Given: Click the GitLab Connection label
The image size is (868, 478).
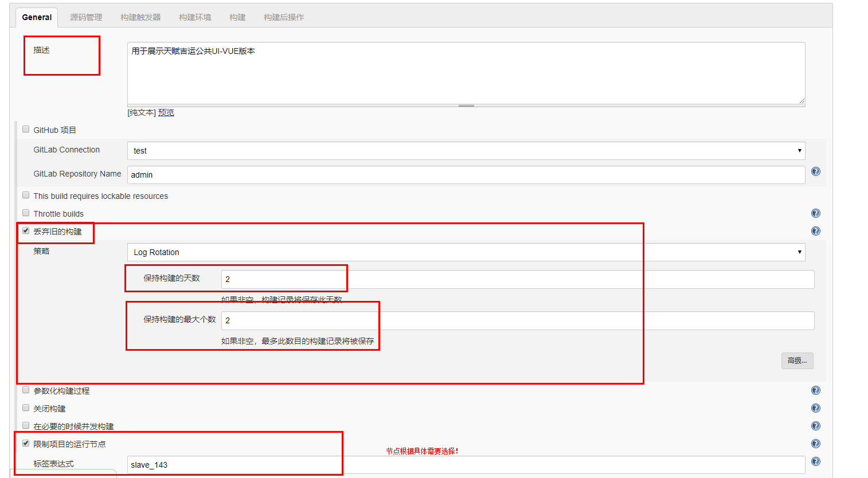Looking at the screenshot, I should point(67,150).
